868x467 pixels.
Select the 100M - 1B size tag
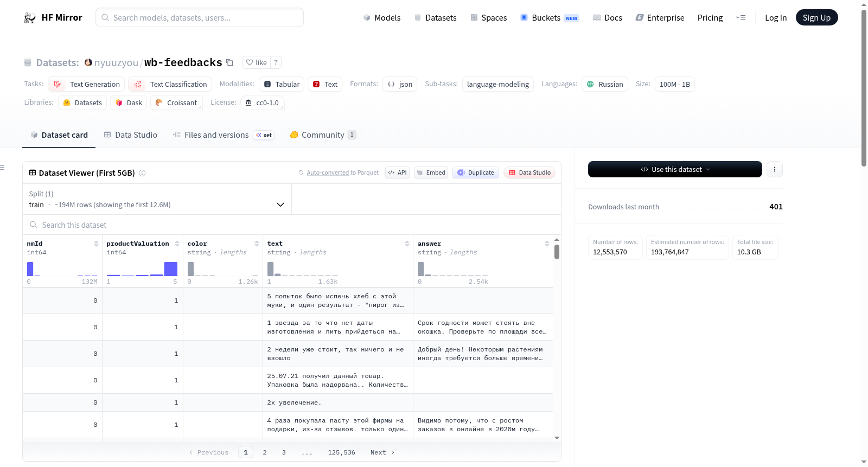click(x=675, y=84)
